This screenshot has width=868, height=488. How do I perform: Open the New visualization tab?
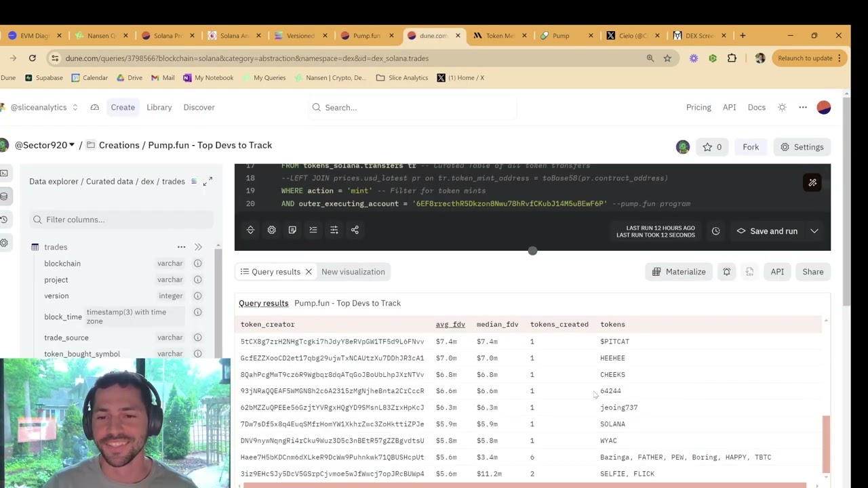pyautogui.click(x=353, y=272)
